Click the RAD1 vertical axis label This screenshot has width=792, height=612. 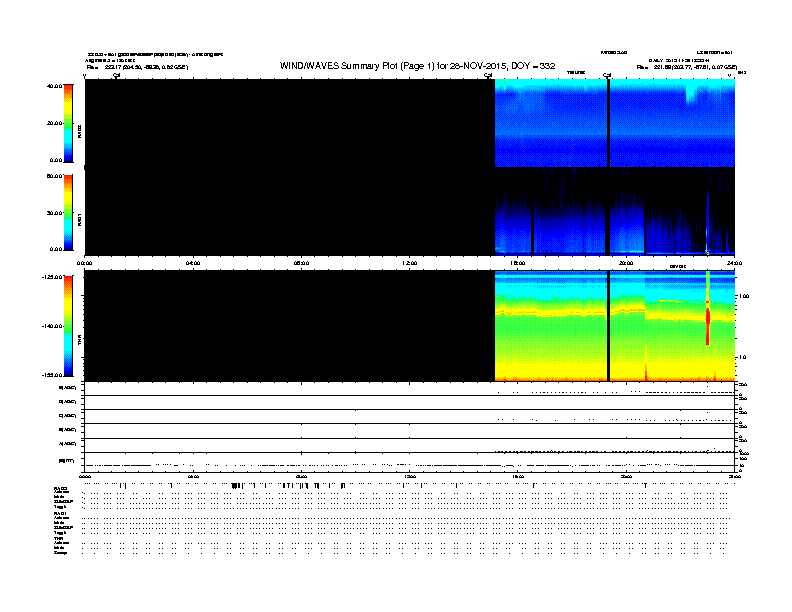coord(79,219)
